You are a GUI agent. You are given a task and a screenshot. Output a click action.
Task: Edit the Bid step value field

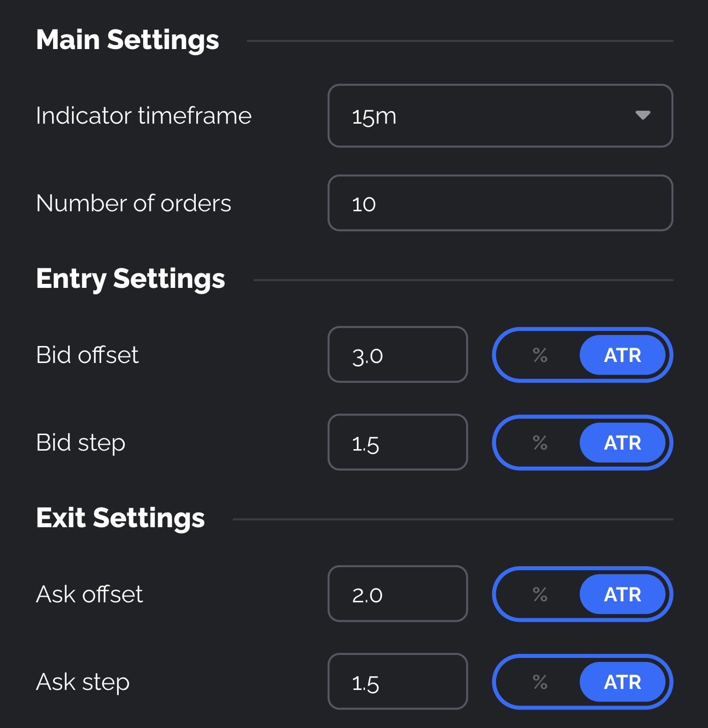398,442
